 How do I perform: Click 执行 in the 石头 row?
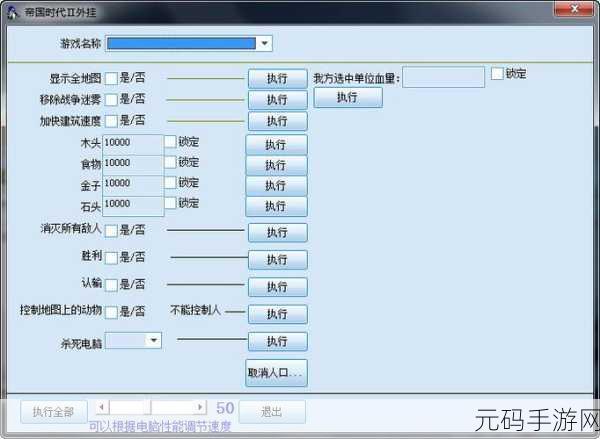276,206
